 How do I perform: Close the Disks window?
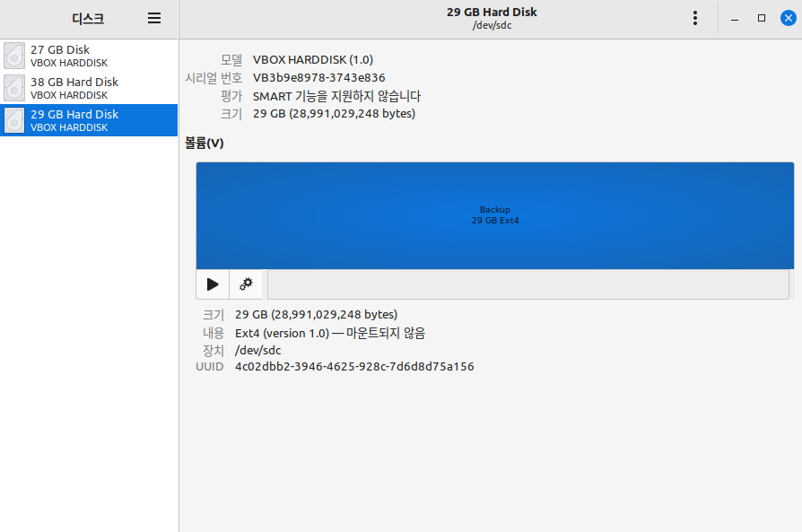[x=789, y=19]
